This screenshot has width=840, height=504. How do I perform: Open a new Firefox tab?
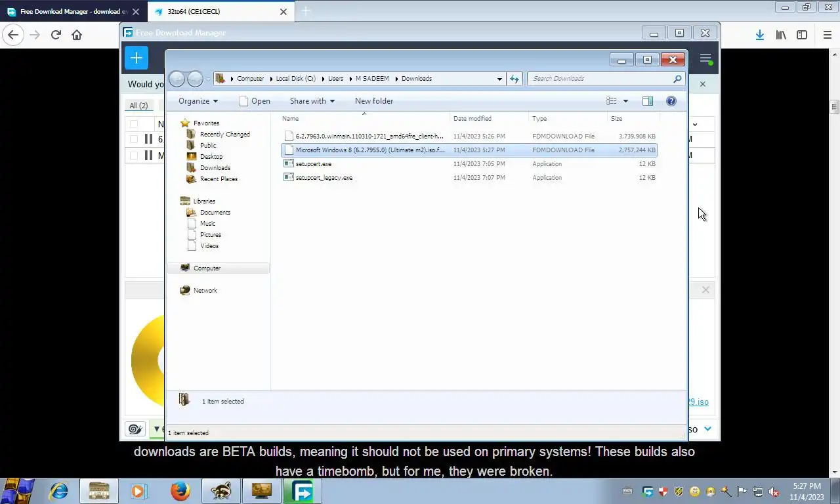pos(305,11)
